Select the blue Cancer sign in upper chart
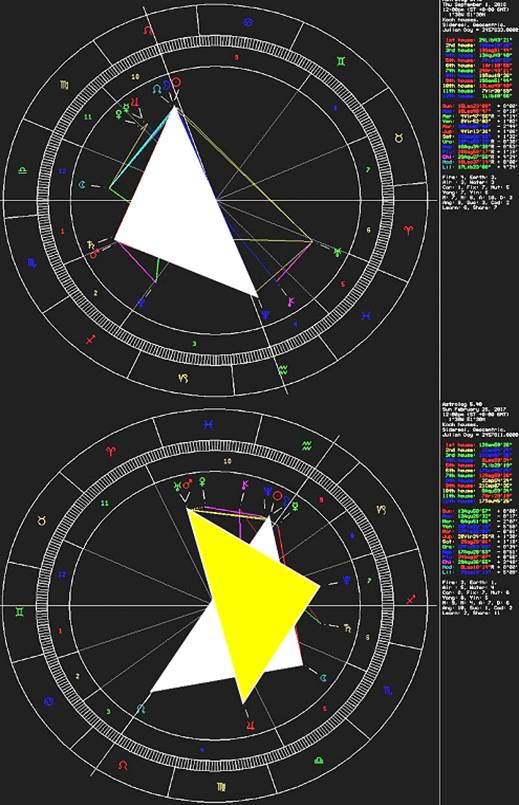519x805 pixels. pos(248,22)
